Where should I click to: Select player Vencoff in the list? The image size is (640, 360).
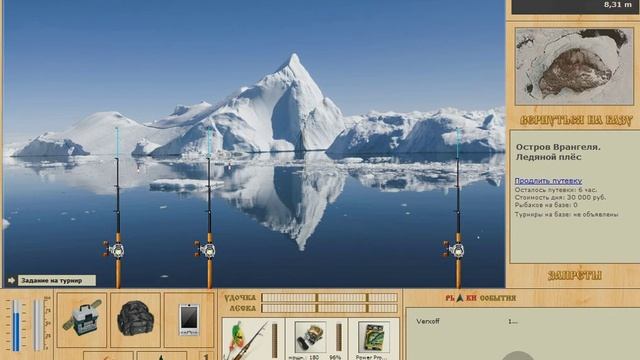[x=428, y=321]
